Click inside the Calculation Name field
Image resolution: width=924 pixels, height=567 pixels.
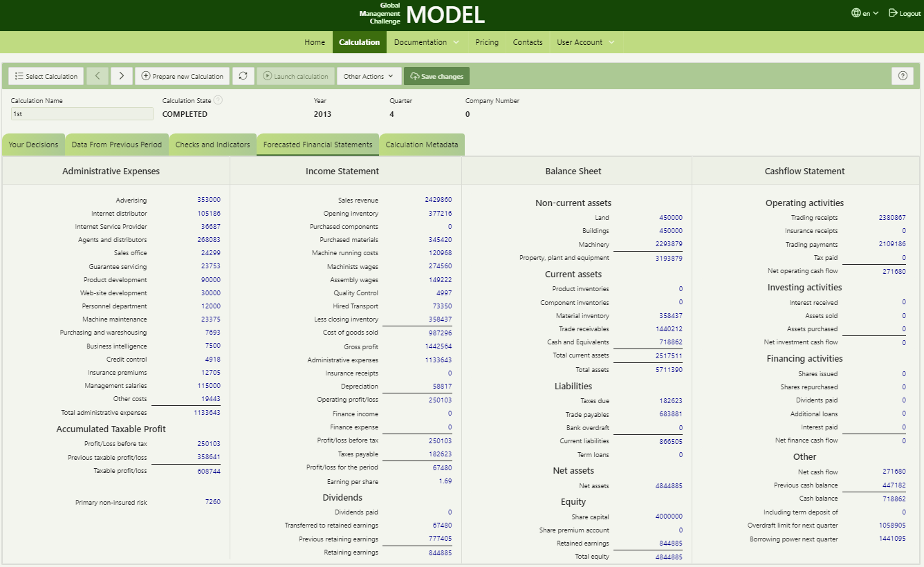click(x=81, y=114)
